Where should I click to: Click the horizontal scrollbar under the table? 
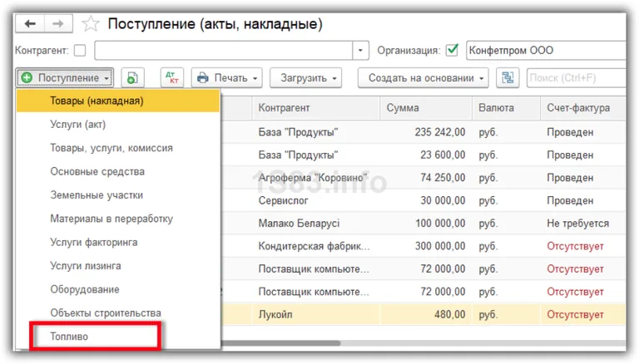[x=281, y=343]
